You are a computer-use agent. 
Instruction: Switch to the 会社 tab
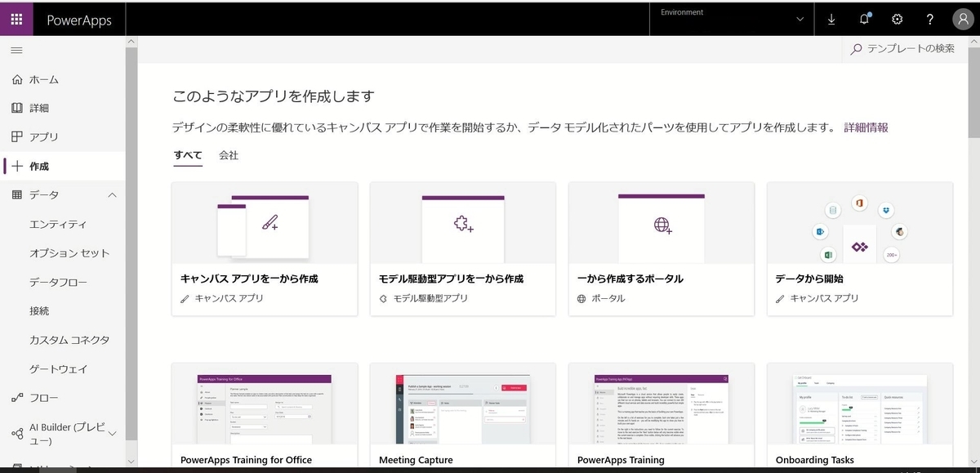pyautogui.click(x=228, y=155)
